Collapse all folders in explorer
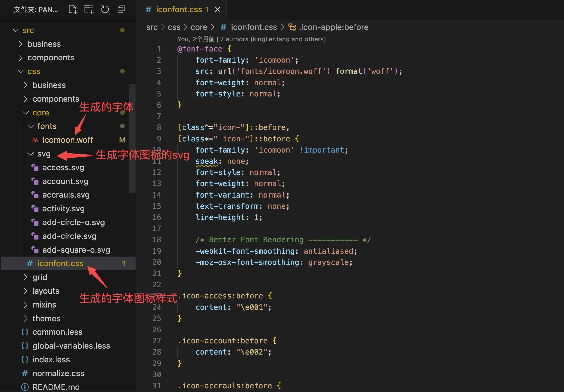Viewport: 564px width, 392px height. pos(121,10)
